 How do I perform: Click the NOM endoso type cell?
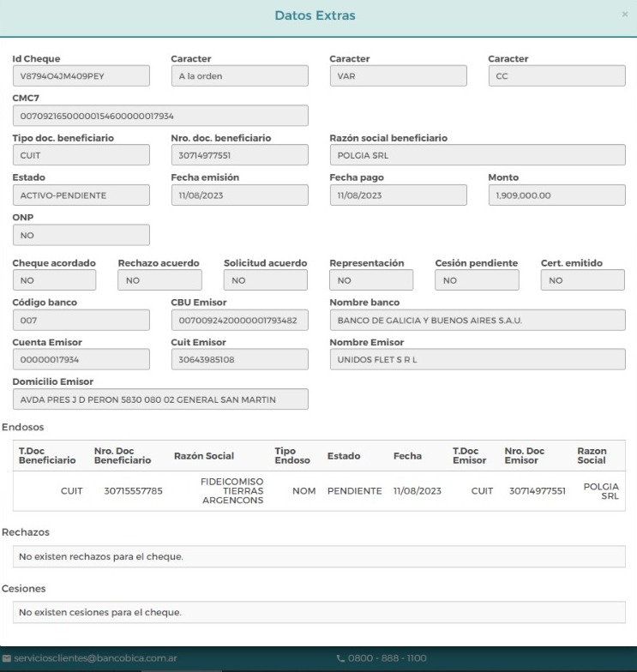(x=303, y=491)
